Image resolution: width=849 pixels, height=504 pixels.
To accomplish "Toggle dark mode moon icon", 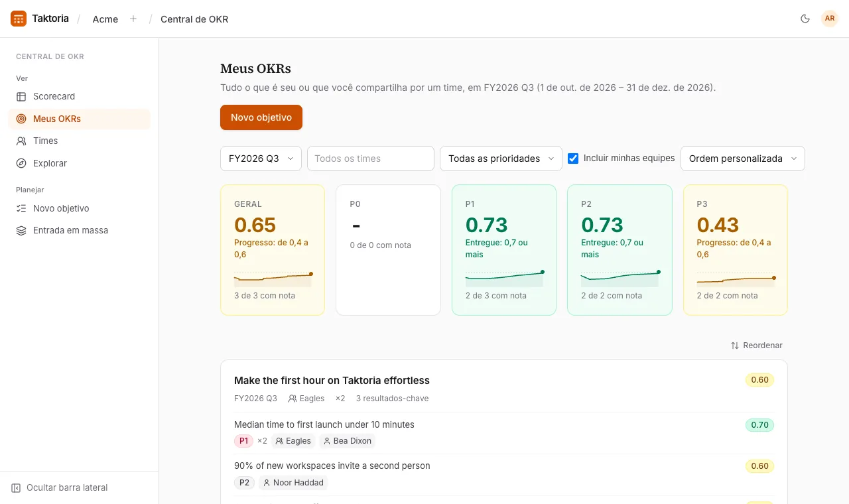I will [x=805, y=19].
